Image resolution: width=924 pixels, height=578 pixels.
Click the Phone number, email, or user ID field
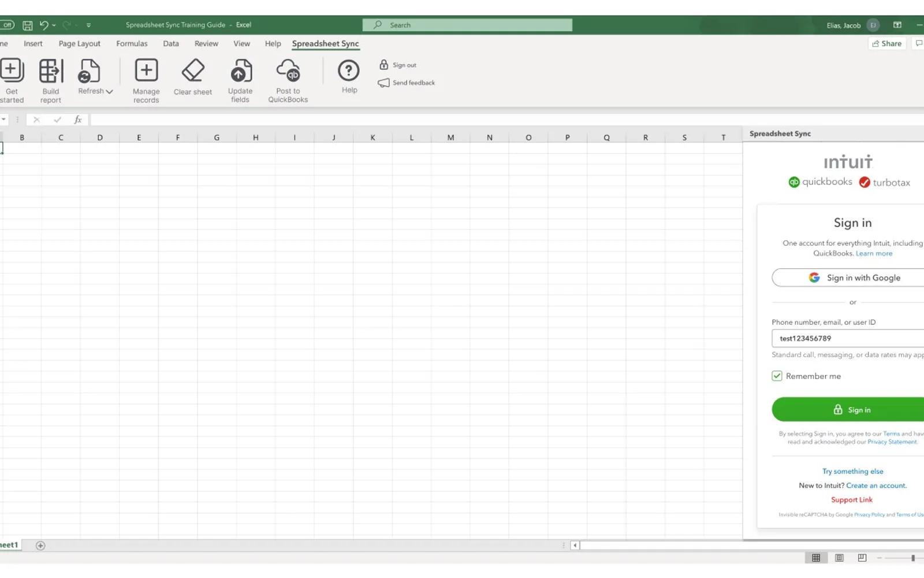point(848,338)
